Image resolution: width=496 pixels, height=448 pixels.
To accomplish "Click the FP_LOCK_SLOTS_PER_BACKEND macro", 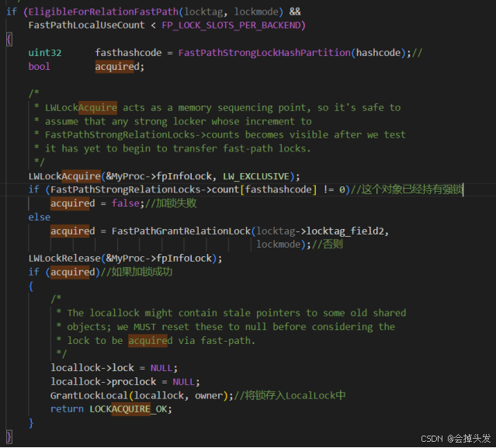I will click(x=231, y=25).
